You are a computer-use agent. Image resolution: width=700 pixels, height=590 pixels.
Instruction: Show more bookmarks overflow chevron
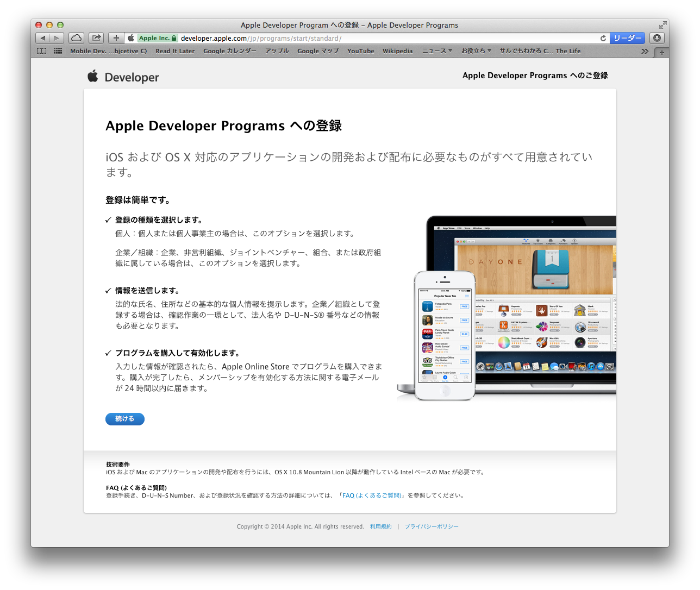point(645,51)
